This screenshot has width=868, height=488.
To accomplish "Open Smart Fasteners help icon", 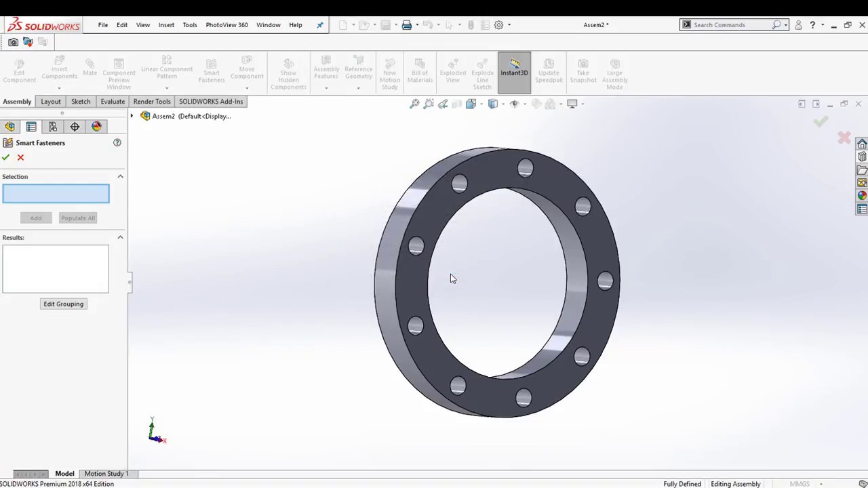I will tap(117, 143).
